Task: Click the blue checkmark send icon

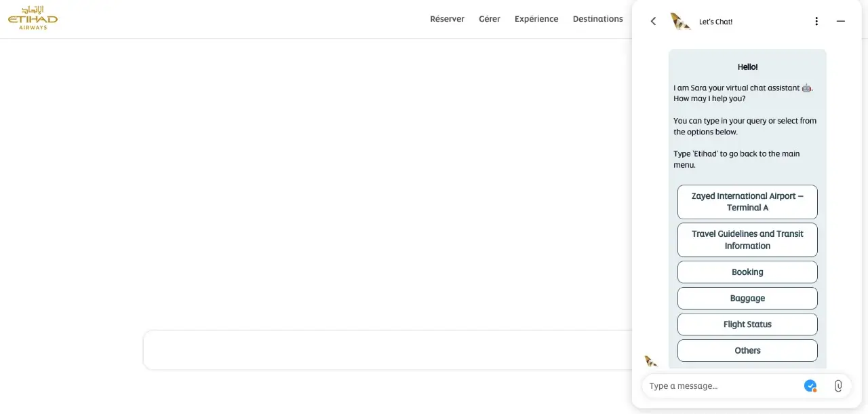Action: tap(810, 385)
